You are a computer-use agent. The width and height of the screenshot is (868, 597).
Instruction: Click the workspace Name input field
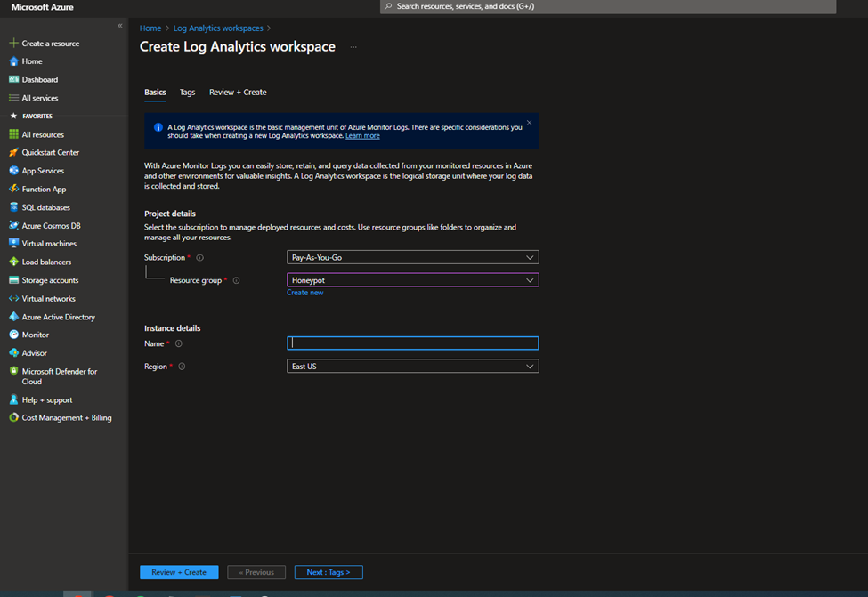pyautogui.click(x=412, y=343)
